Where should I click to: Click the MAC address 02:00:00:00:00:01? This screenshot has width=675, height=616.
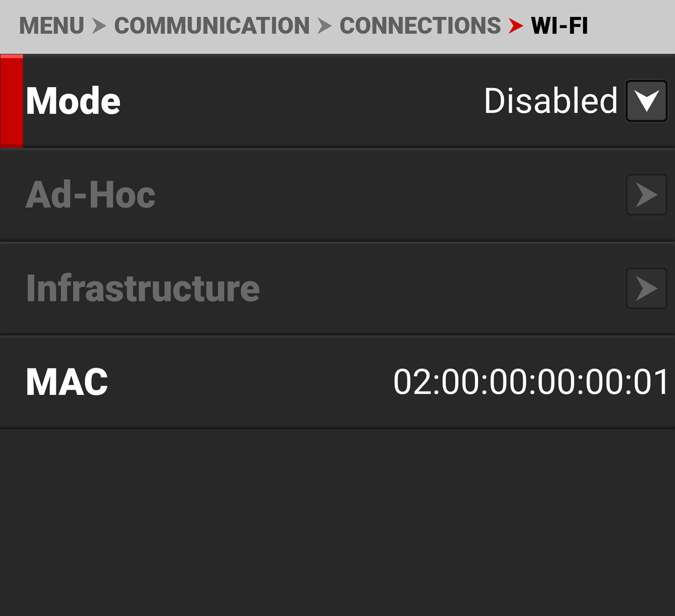[x=531, y=382]
